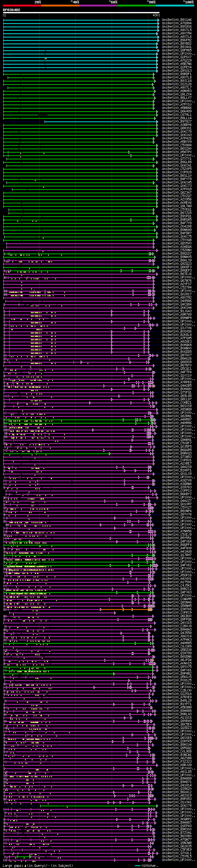Click the UniRef100_Q8H3S1 label
Screen dimensions: 197x868
pyautogui.click(x=177, y=128)
